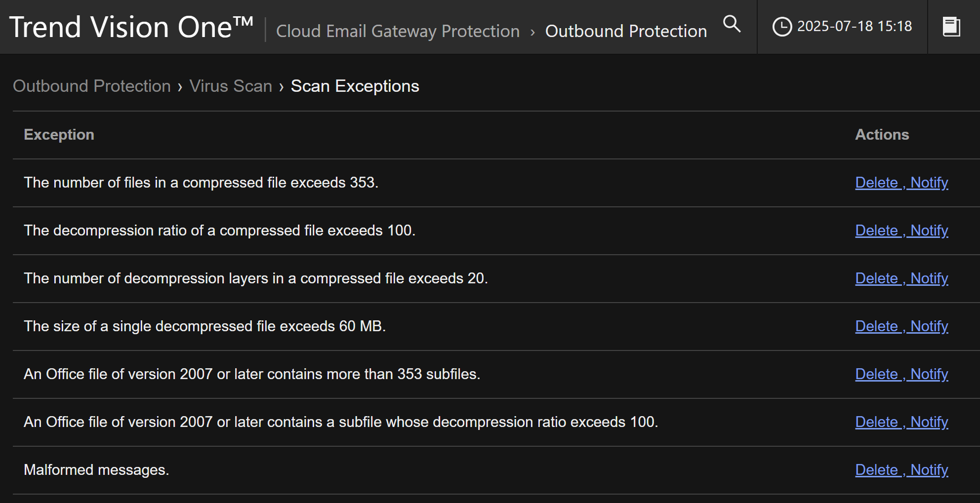Click the clock icon beside the timestamp
Screen dimensions: 980x503
(782, 27)
